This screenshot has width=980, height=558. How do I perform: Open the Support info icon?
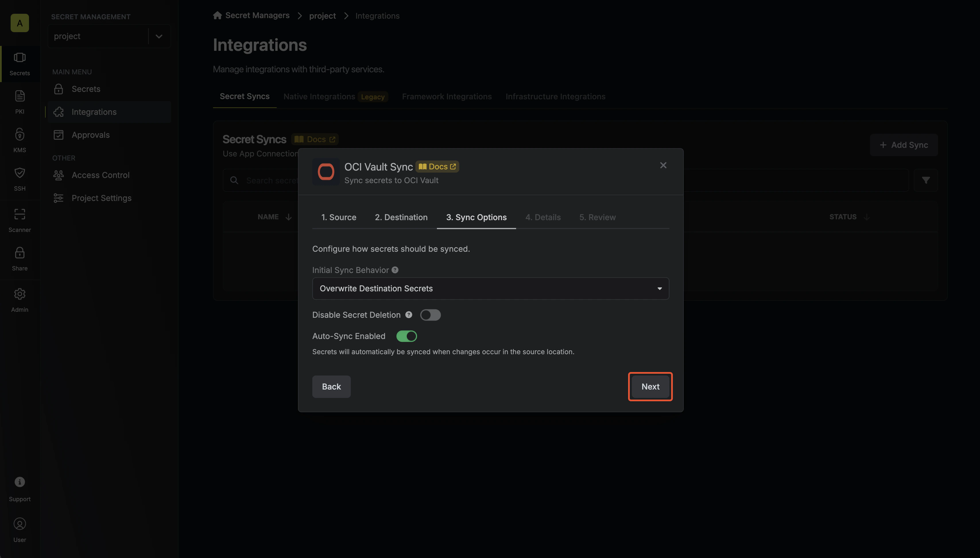tap(20, 482)
